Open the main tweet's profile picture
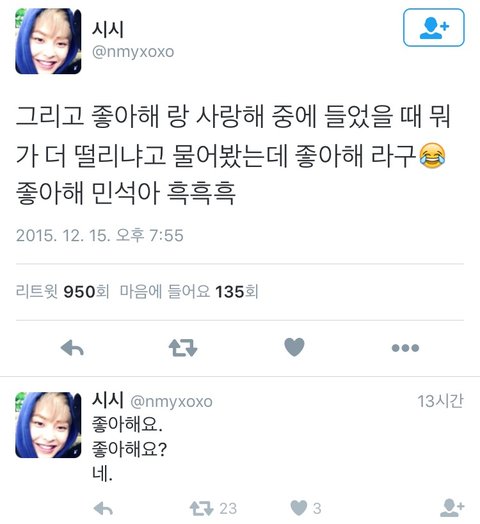480x524 pixels. point(48,41)
